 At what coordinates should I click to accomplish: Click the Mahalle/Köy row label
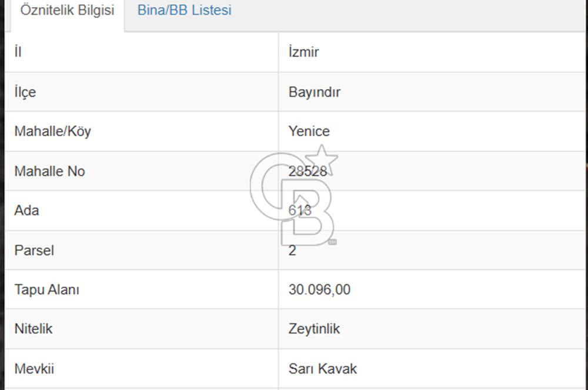(52, 131)
